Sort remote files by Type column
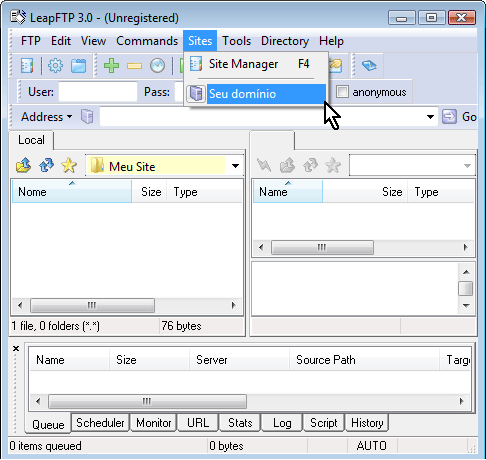 point(440,192)
